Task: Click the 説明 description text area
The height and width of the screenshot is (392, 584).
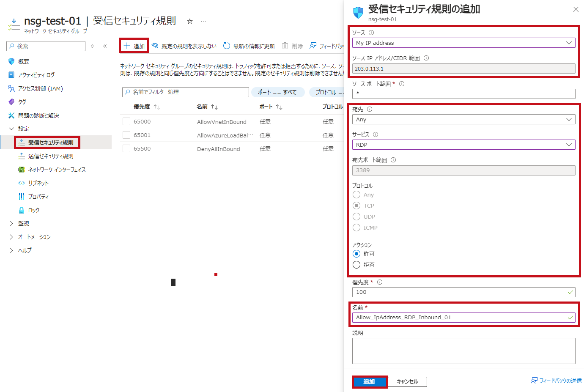Action: 463,351
